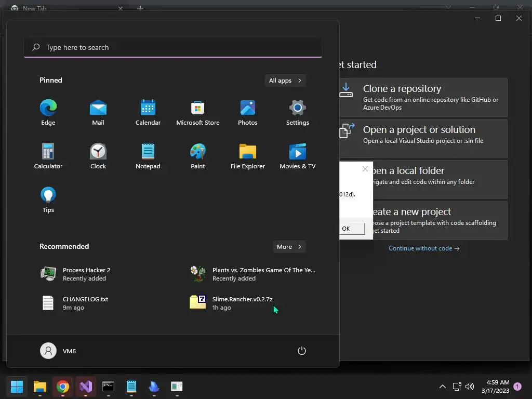Choose Open a local folder option
Viewport: 532px width, 399px height.
[440, 179]
